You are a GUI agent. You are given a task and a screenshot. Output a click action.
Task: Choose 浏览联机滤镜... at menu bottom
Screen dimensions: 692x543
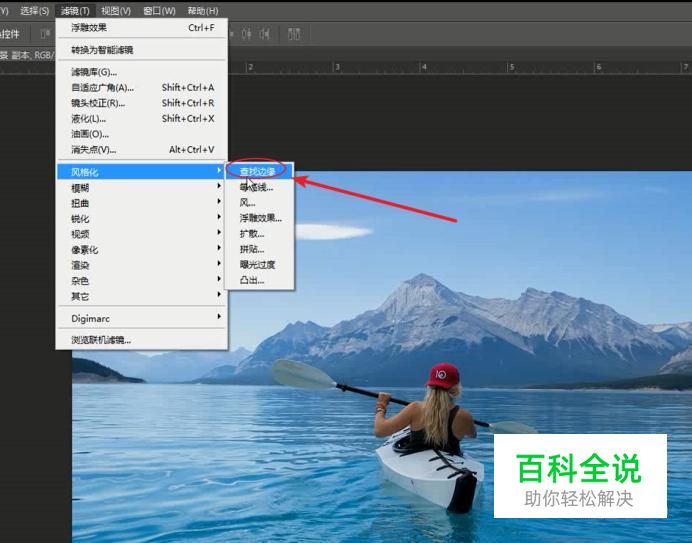[142, 340]
